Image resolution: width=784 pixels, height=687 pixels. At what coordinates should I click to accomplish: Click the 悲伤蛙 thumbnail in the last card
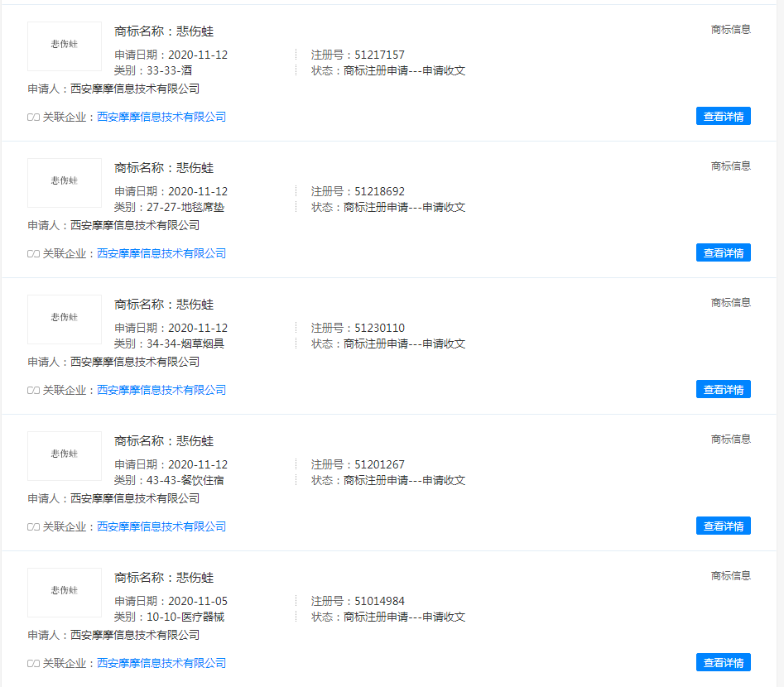coord(64,593)
